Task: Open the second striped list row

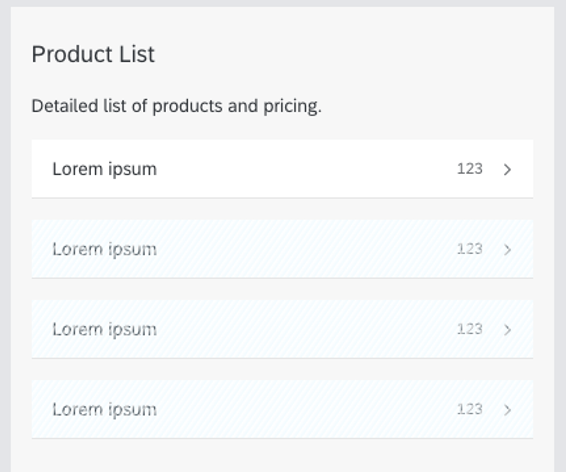Action: pos(282,249)
